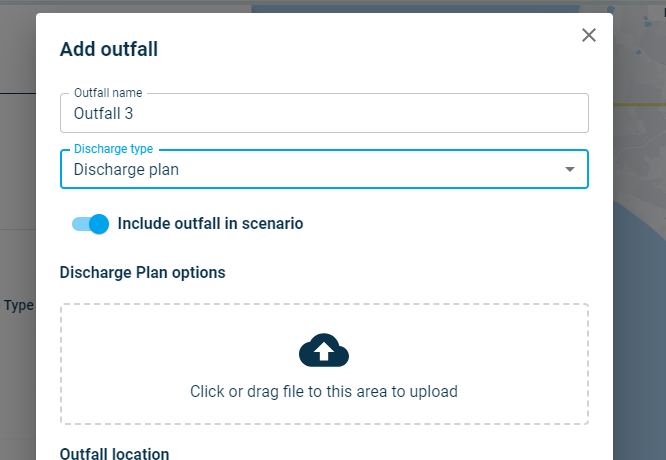Click the 'Outfall 3' text value
The height and width of the screenshot is (460, 666).
(x=104, y=114)
